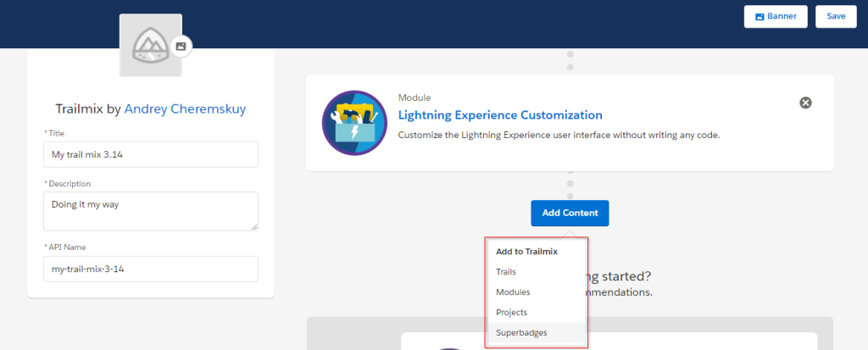Toggle the Add Content dropdown button

tap(570, 213)
